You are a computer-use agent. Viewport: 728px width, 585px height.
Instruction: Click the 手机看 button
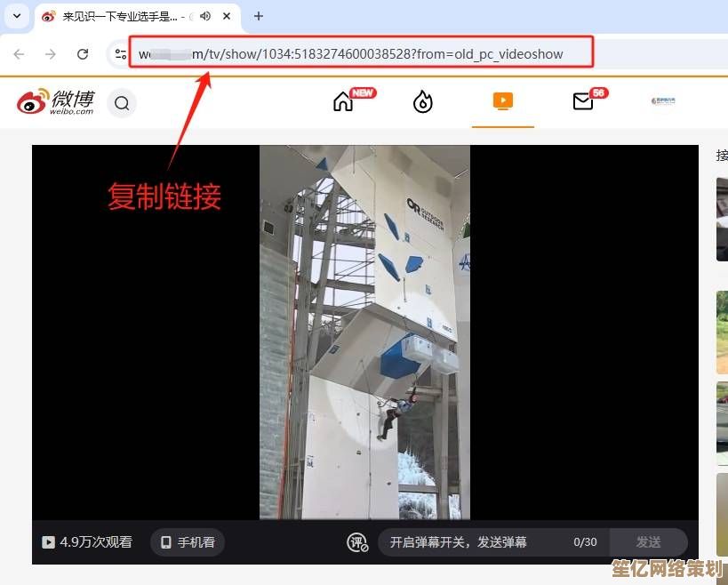coord(188,542)
